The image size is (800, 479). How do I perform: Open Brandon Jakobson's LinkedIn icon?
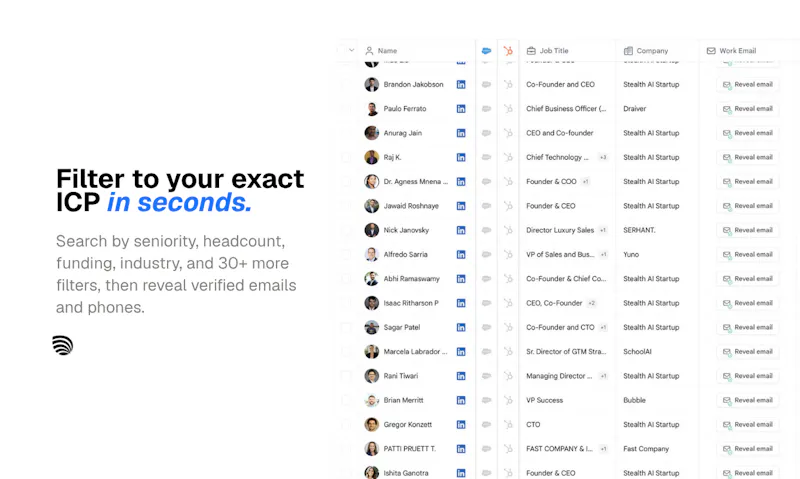click(x=461, y=85)
